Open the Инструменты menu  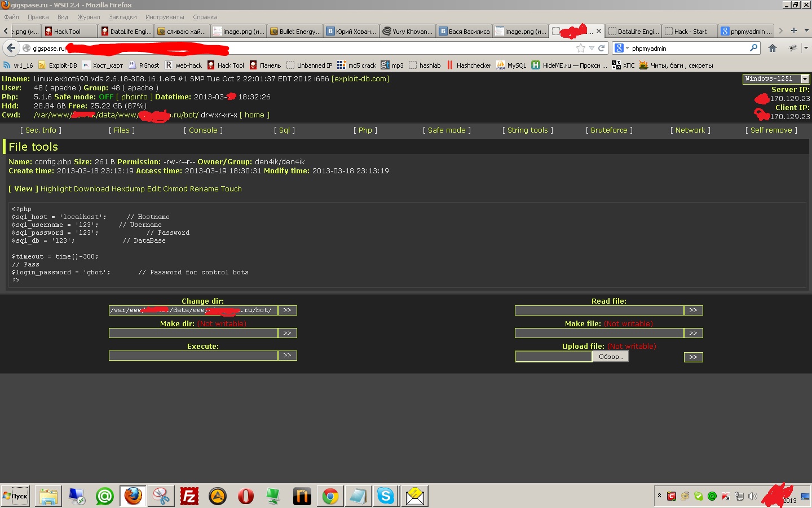[x=165, y=17]
